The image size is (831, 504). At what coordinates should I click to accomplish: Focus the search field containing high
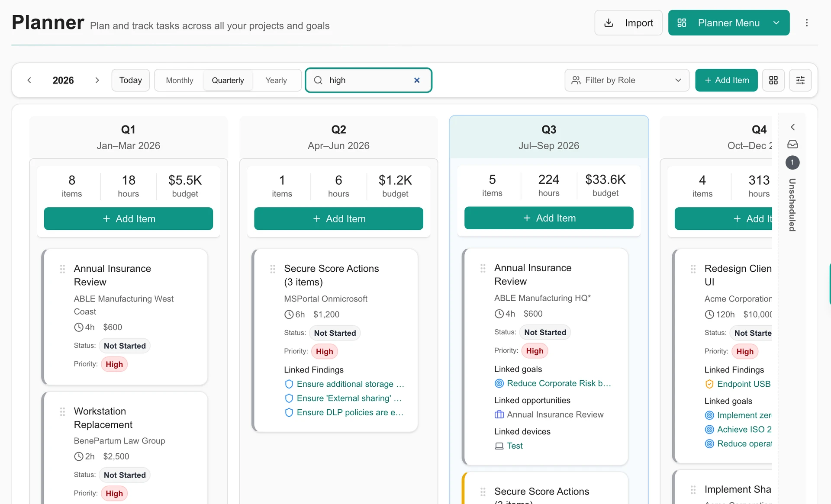pyautogui.click(x=368, y=80)
